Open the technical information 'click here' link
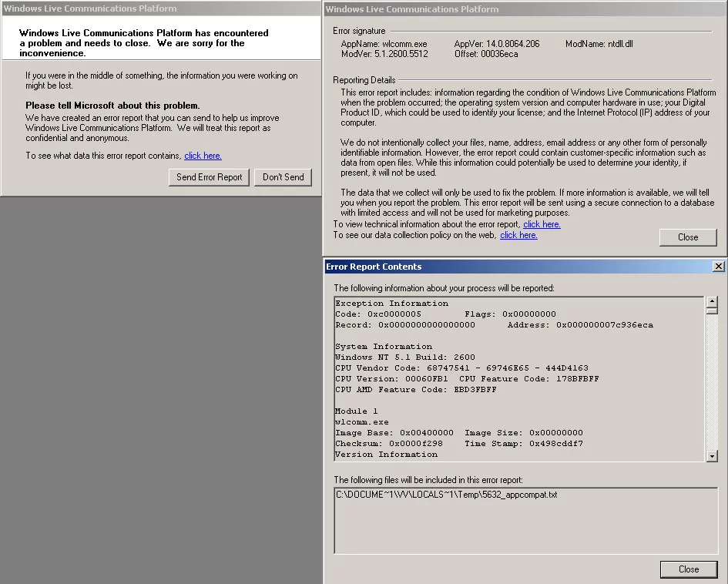 click(x=542, y=224)
